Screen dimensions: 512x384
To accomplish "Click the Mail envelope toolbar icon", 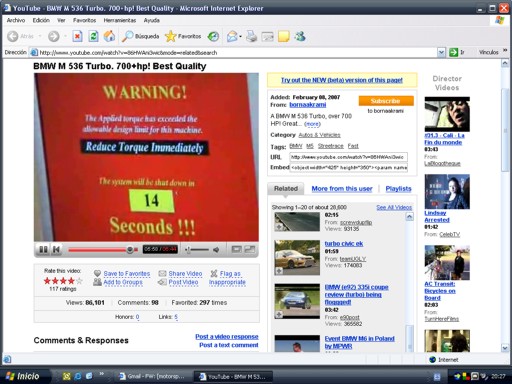I will [x=232, y=36].
